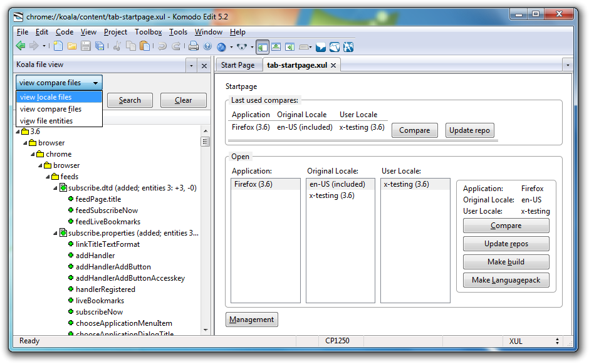Select 'view file entities' option
The height and width of the screenshot is (364, 589).
(59, 121)
